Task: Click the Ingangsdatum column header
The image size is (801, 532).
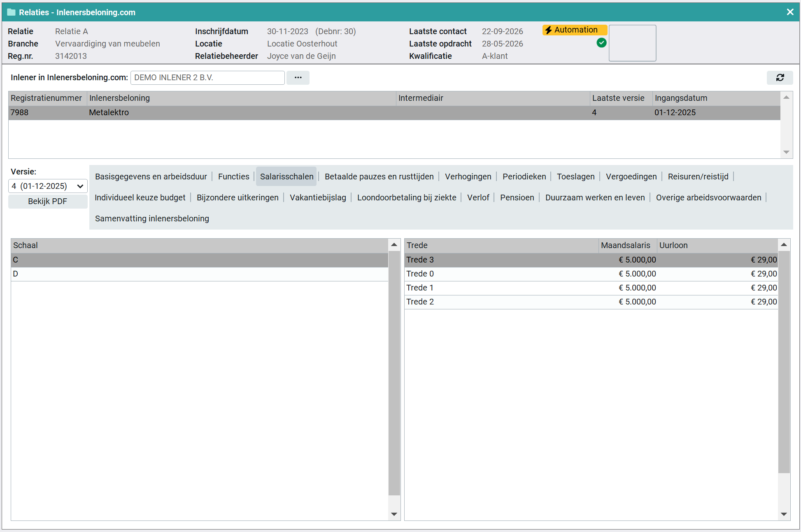Action: [x=716, y=98]
